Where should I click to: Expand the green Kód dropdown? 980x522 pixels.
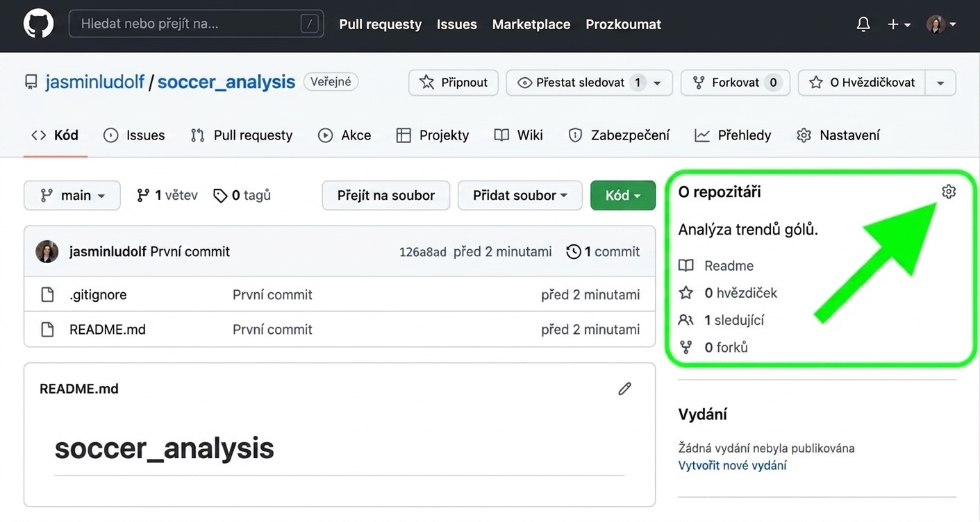click(623, 196)
